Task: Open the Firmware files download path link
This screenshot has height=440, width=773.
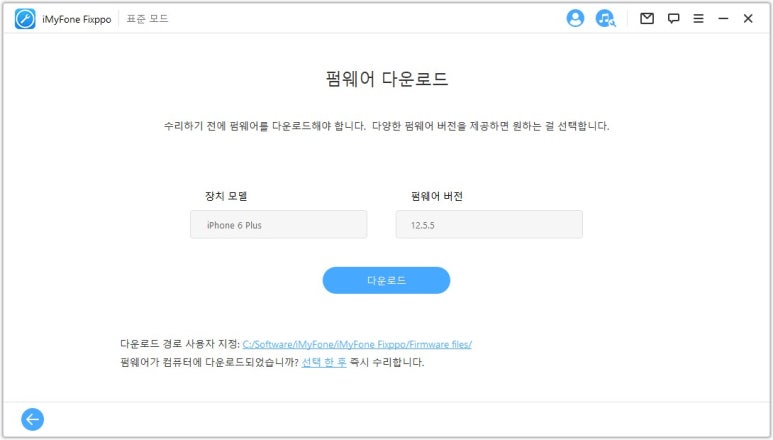Action: 357,344
